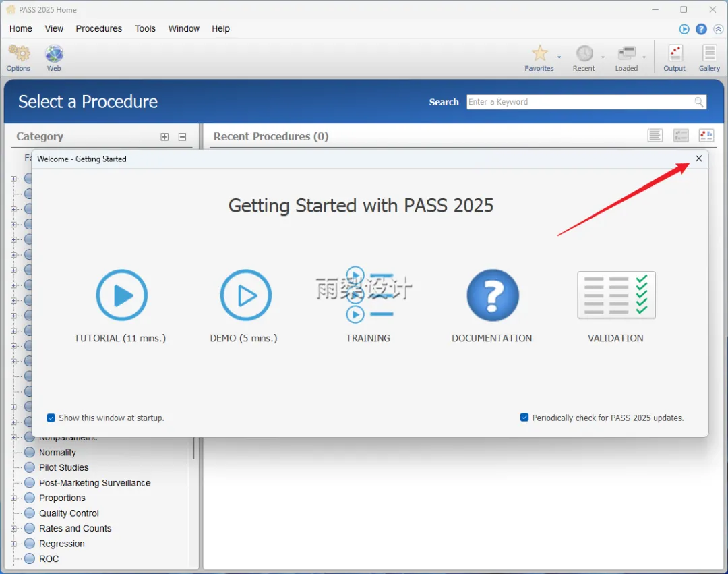Click the DOCUMENTATION label
The width and height of the screenshot is (728, 574).
(491, 338)
